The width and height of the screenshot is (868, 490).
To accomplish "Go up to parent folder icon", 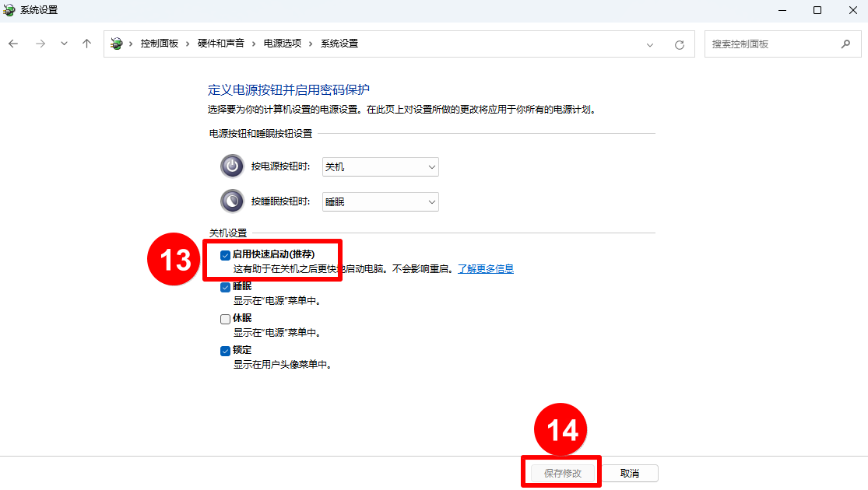I will click(x=86, y=44).
